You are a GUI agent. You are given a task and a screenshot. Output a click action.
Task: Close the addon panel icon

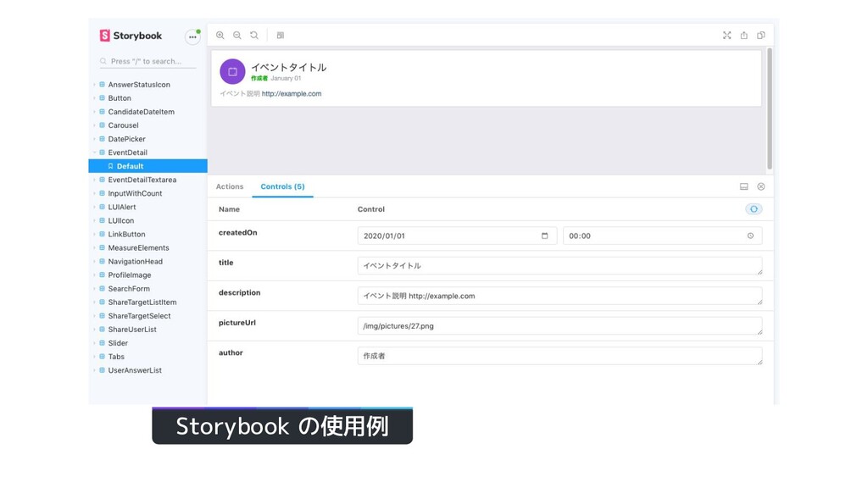tap(761, 186)
